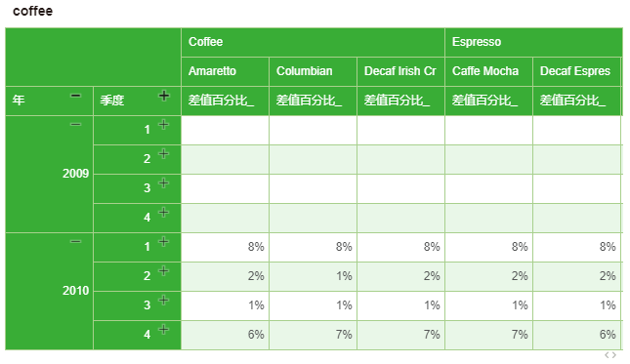Expand quarter 3 of 2009

[163, 183]
